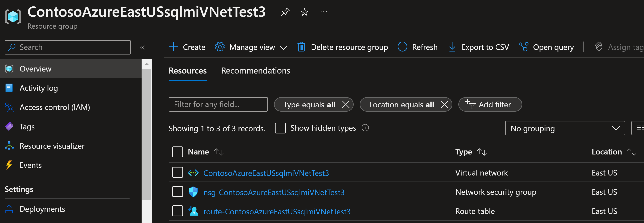Mark resource group as favorite star
Image resolution: width=644 pixels, height=223 pixels.
pos(304,12)
